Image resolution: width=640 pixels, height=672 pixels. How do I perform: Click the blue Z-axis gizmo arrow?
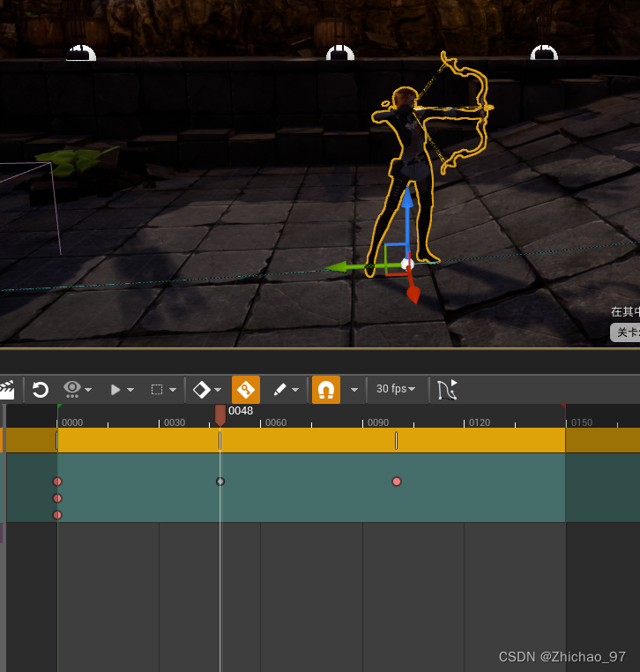(406, 203)
